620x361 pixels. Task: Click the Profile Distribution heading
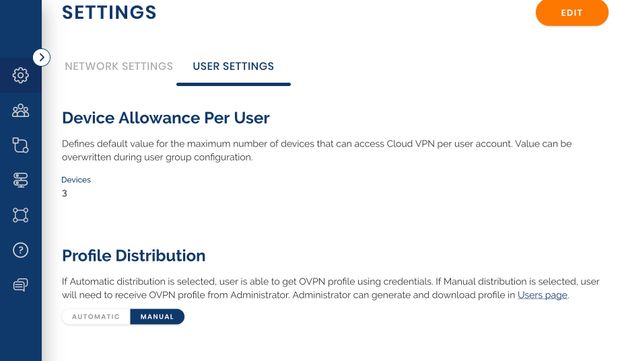[x=134, y=256]
